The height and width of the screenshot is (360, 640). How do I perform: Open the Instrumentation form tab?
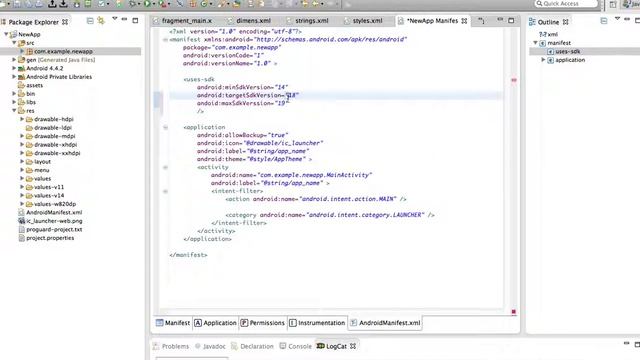[317, 323]
